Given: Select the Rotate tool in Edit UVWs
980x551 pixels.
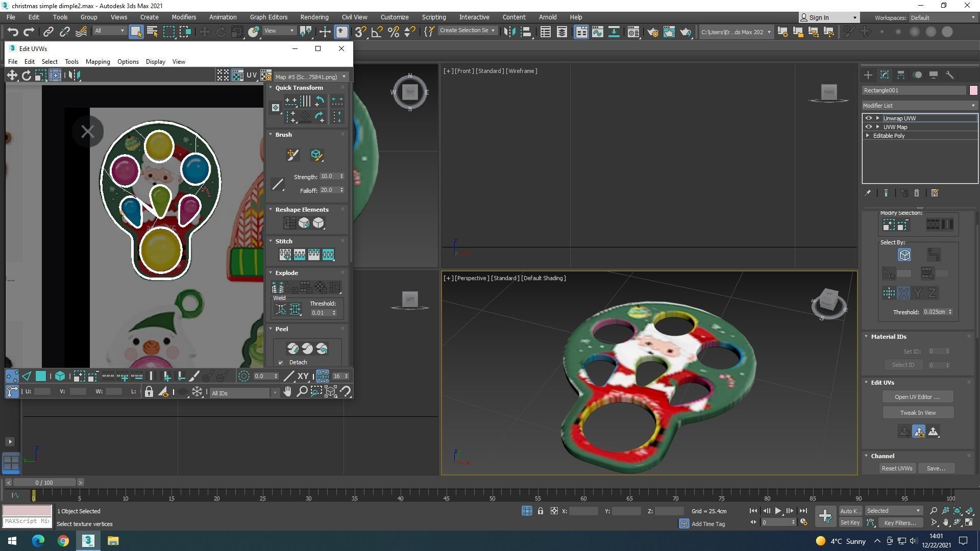Looking at the screenshot, I should pos(26,76).
